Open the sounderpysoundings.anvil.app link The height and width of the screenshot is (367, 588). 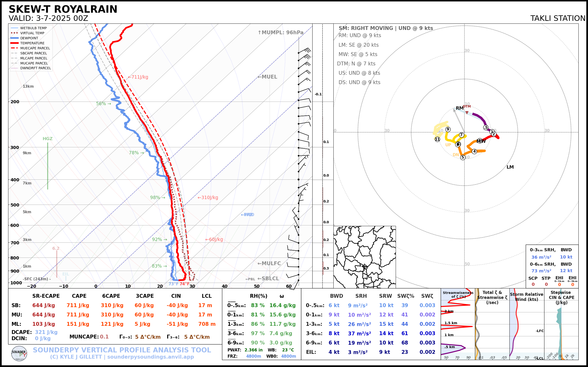[x=150, y=357]
